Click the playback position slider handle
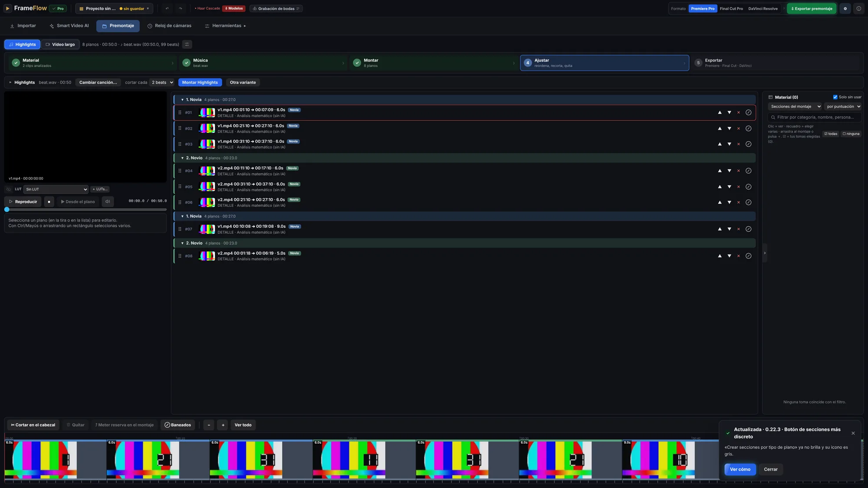This screenshot has height=488, width=868. (7, 210)
